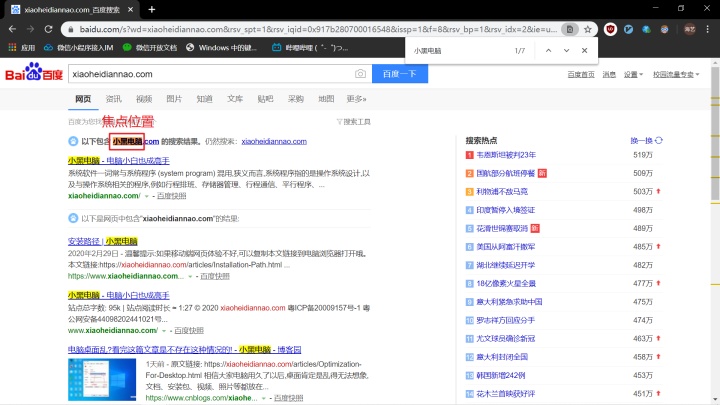Viewport: 720px width, 405px height.
Task: Click the 百度首页 link
Action: click(581, 74)
